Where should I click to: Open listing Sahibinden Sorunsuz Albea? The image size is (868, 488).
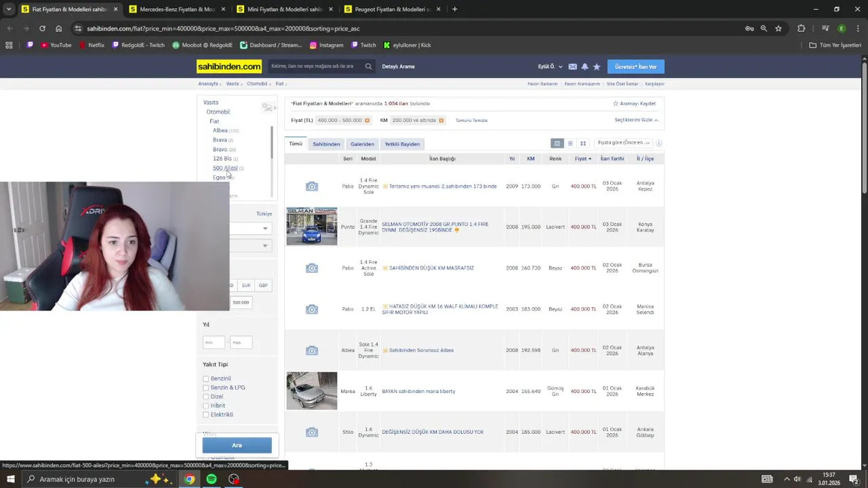tap(421, 350)
